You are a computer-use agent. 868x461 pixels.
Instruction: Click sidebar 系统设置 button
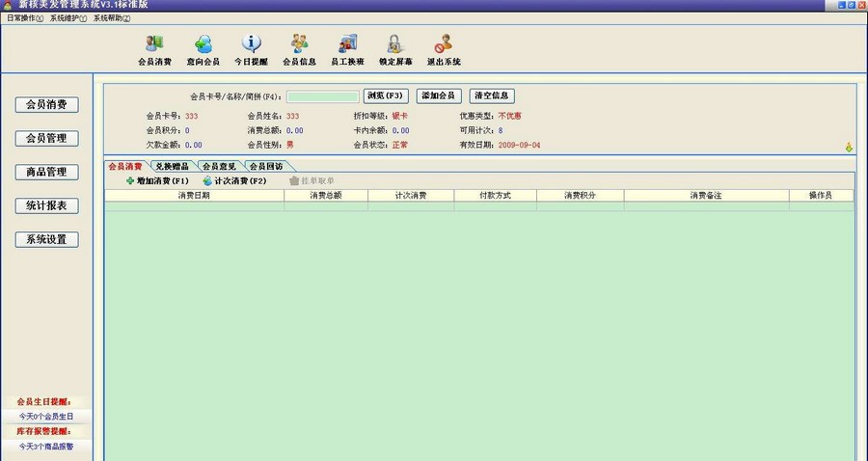coord(46,239)
